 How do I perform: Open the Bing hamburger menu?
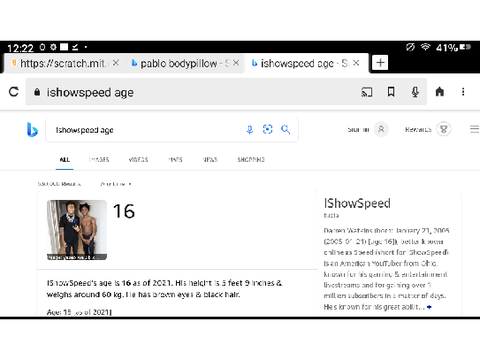[x=474, y=129]
